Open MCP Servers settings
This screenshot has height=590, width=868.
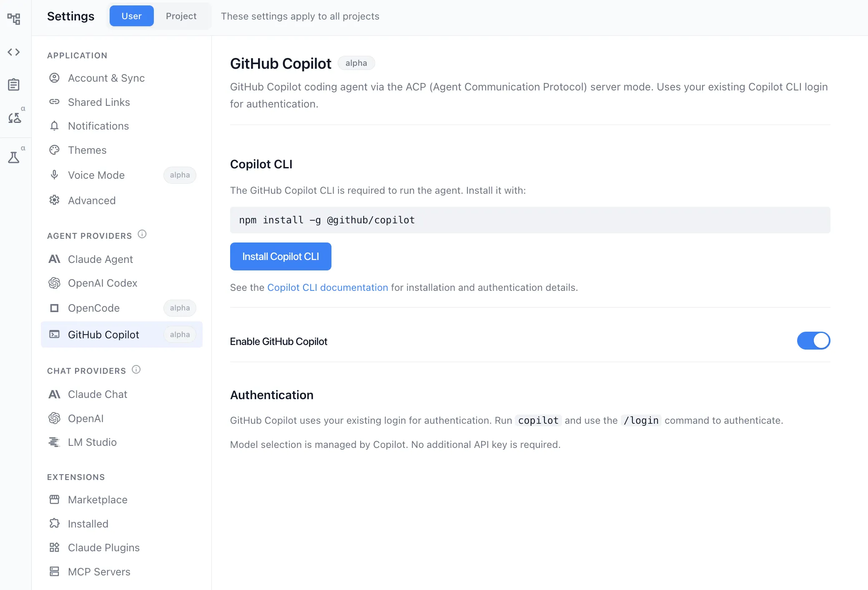(x=122, y=572)
